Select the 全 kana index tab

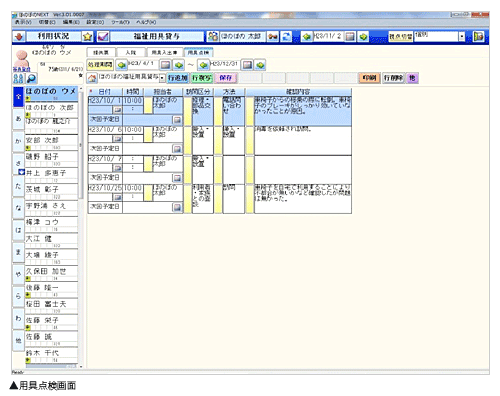pos(19,97)
